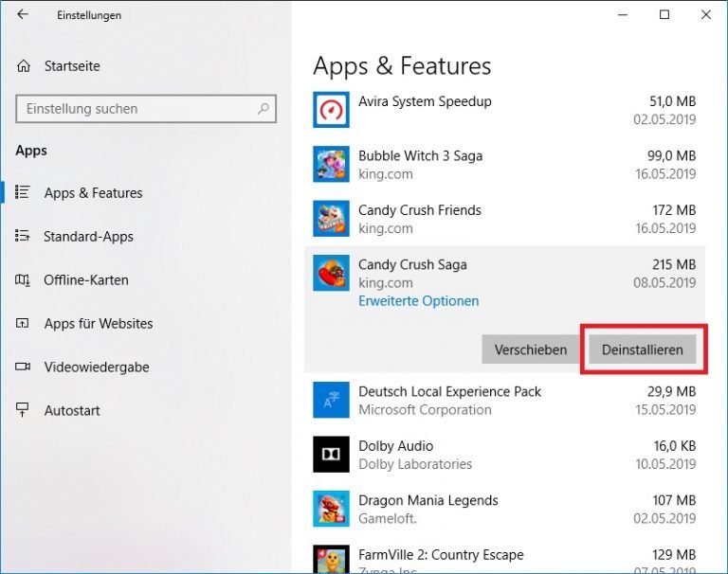Click the Avira System Speedup app icon
Image resolution: width=728 pixels, height=574 pixels.
331,110
